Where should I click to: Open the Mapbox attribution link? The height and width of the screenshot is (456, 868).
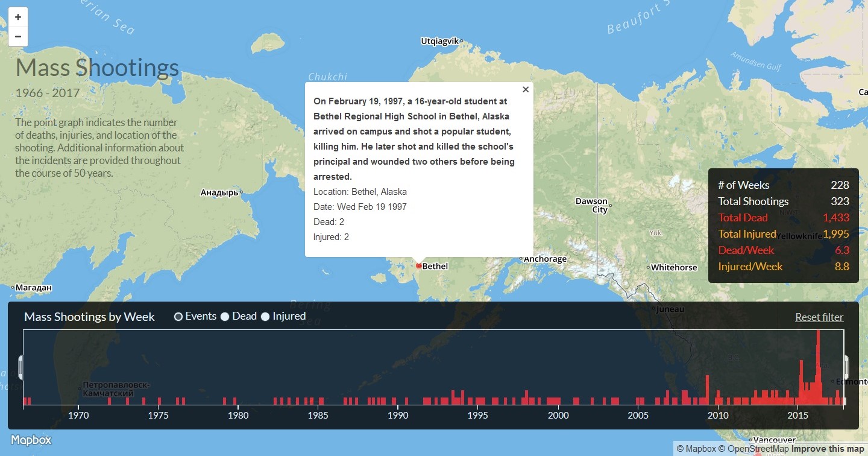[696, 449]
